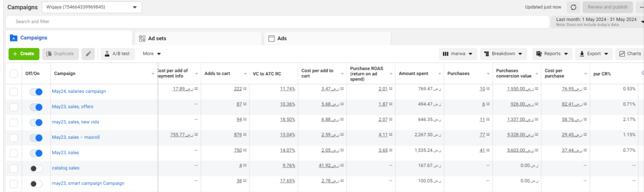Open the A/B test tool

tap(117, 54)
